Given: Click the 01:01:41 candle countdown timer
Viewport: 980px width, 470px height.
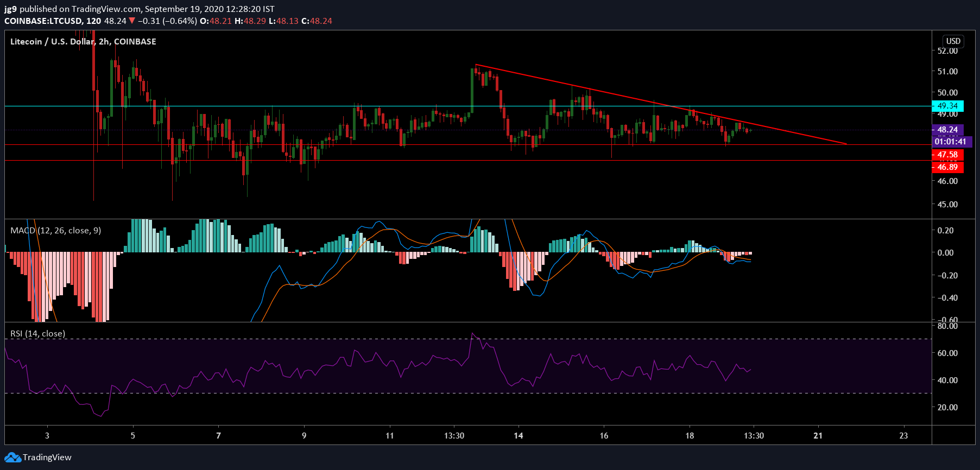Looking at the screenshot, I should [950, 142].
